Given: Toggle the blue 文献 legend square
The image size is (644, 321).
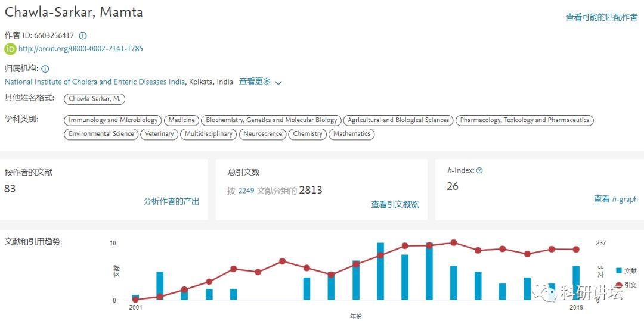Looking at the screenshot, I should click(618, 270).
